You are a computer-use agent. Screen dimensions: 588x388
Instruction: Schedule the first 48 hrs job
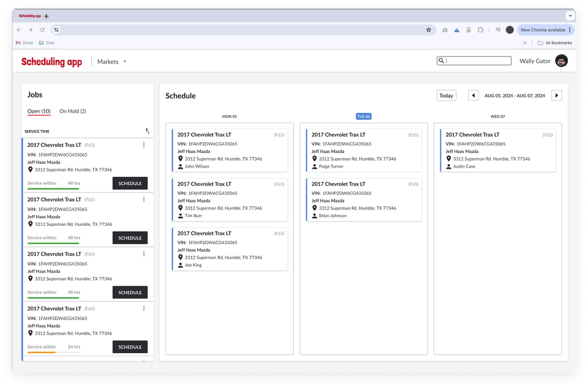(x=130, y=183)
